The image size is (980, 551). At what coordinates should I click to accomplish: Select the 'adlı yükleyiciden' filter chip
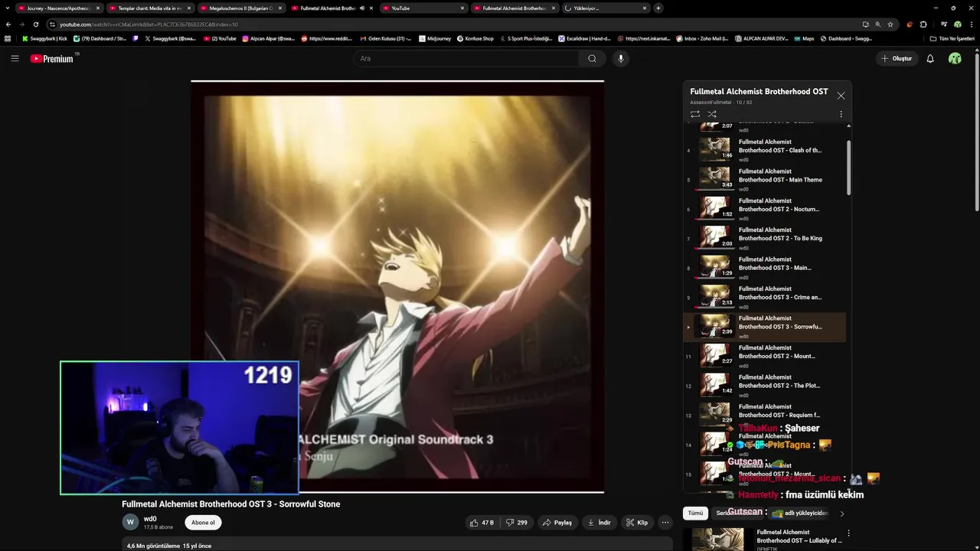(800, 514)
